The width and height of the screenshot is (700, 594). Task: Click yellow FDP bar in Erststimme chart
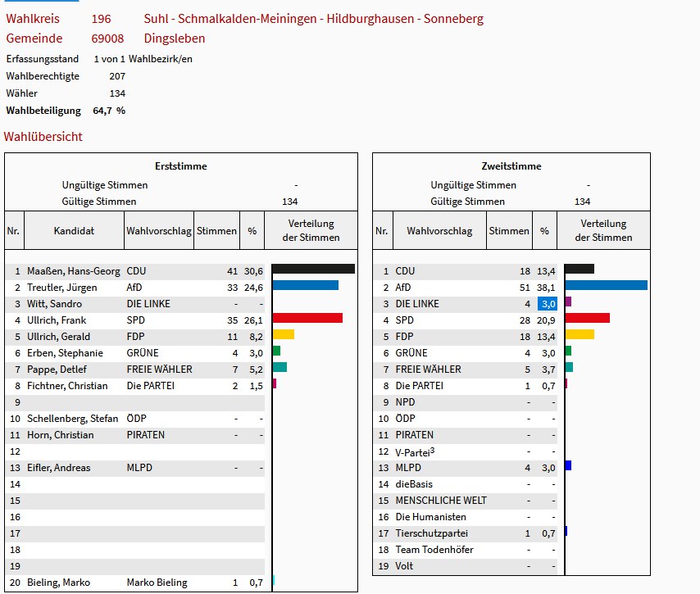(x=283, y=334)
